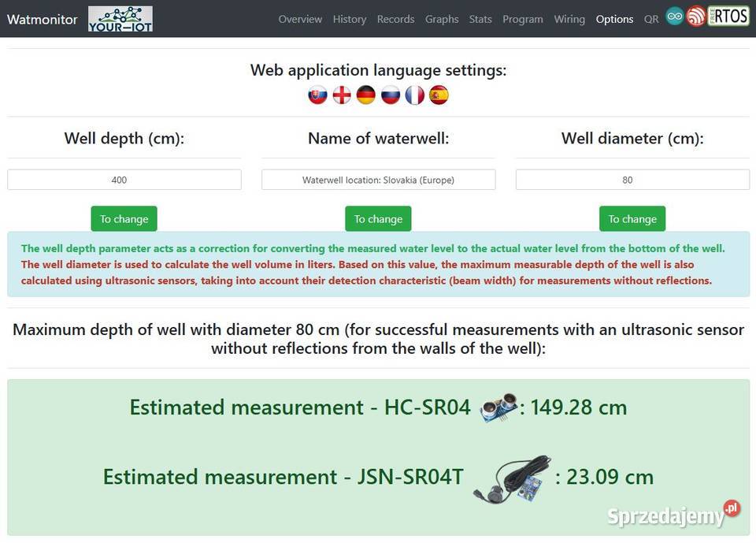Click the Name of waterwell heading
756x543 pixels.
[x=378, y=139]
